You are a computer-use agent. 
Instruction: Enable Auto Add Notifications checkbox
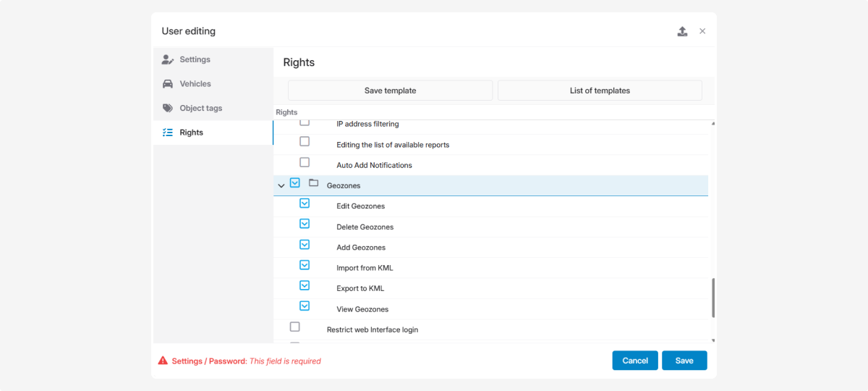(x=305, y=162)
